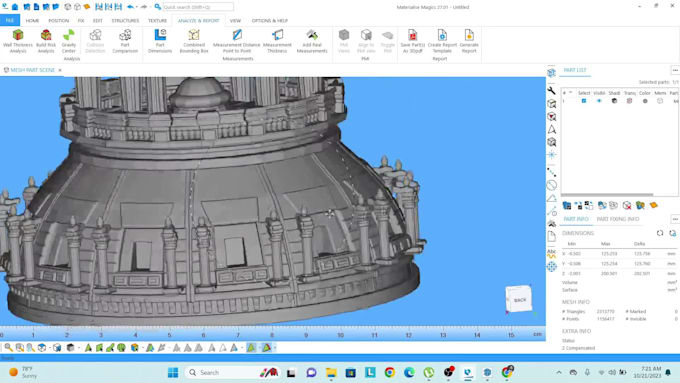Save part(s) as 3D PDF
This screenshot has height=383, width=680.
[x=412, y=41]
